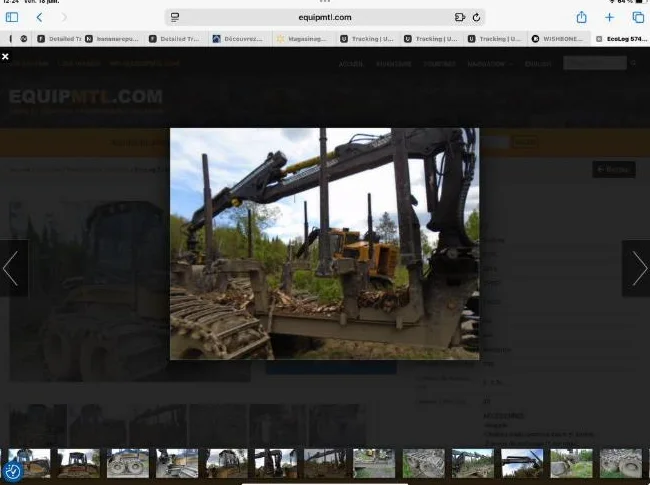Select the thumbnail of the boom against blue sky
This screenshot has height=485, width=650.
521,463
